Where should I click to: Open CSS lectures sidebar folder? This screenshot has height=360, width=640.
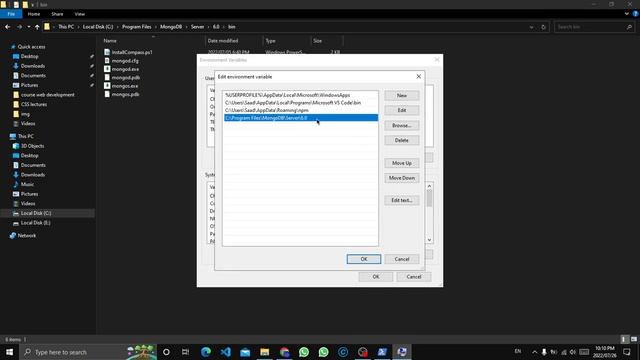(34, 104)
